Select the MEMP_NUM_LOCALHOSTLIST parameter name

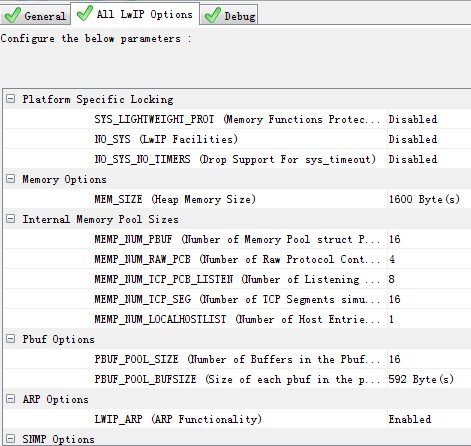tap(237, 319)
